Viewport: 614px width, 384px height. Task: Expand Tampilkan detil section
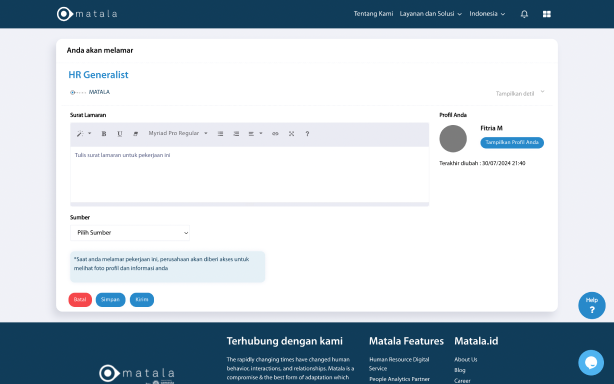[520, 94]
